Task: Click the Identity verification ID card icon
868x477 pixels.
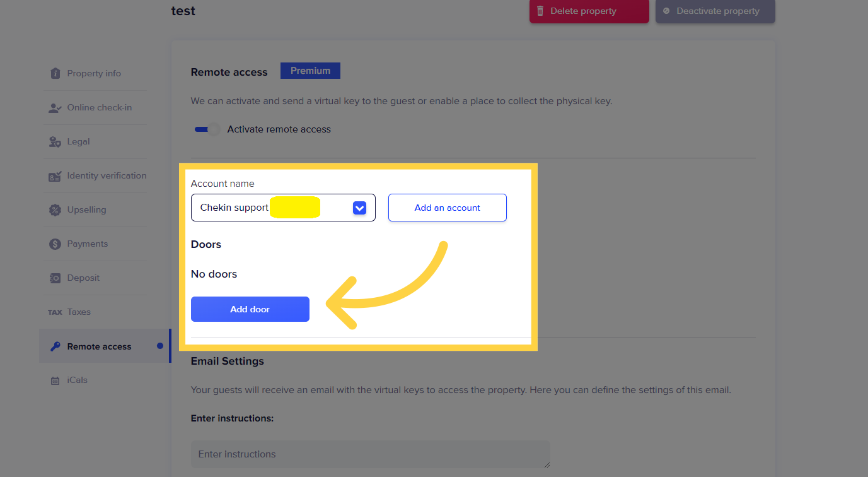Action: (x=55, y=176)
